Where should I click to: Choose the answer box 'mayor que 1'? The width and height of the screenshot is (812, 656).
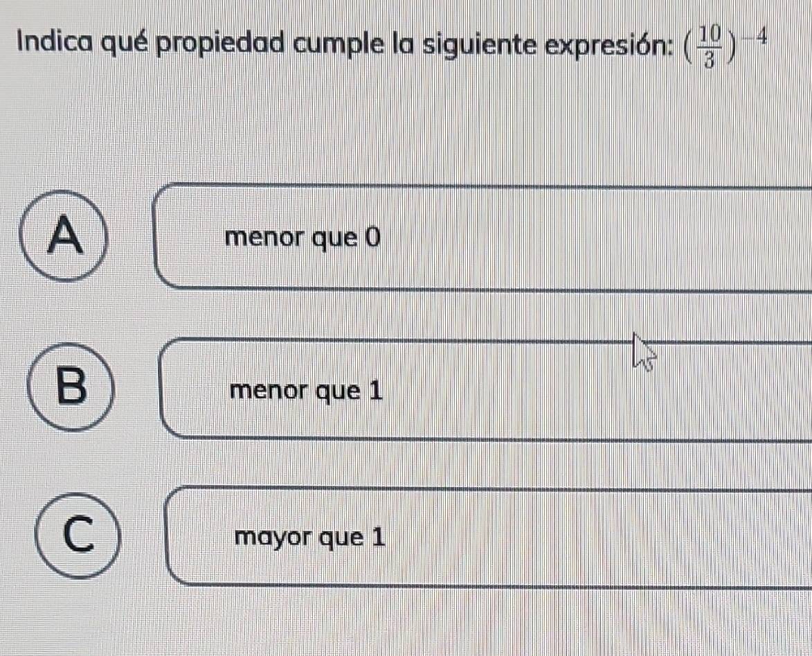[489, 537]
